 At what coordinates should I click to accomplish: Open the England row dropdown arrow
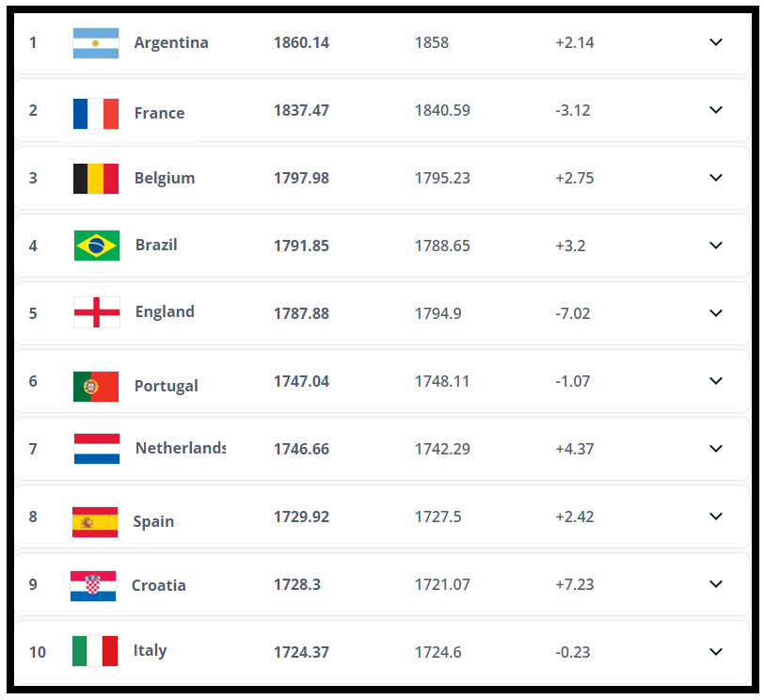click(716, 313)
